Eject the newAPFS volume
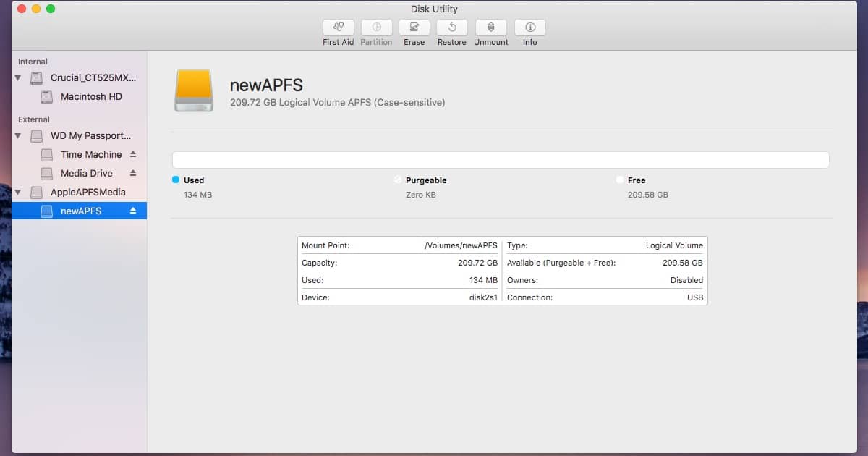 133,211
